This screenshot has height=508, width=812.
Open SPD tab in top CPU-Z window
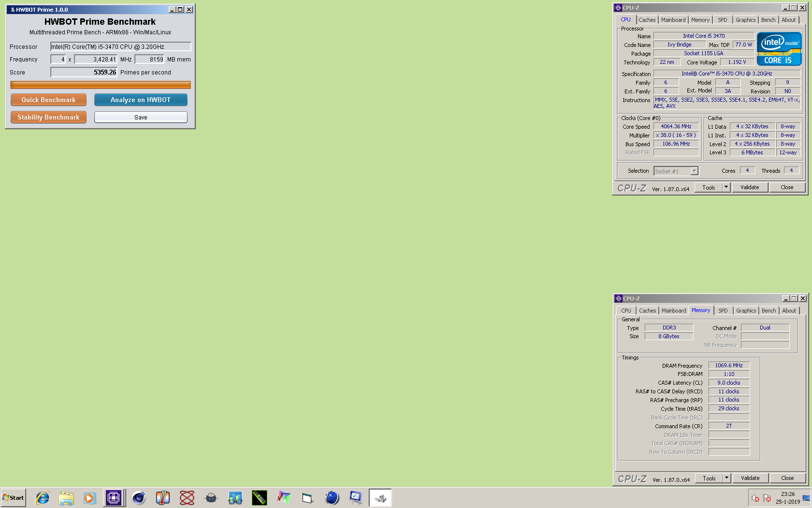point(723,20)
